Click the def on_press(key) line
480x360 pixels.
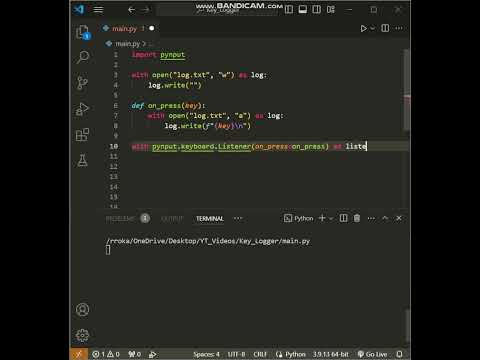pos(168,106)
